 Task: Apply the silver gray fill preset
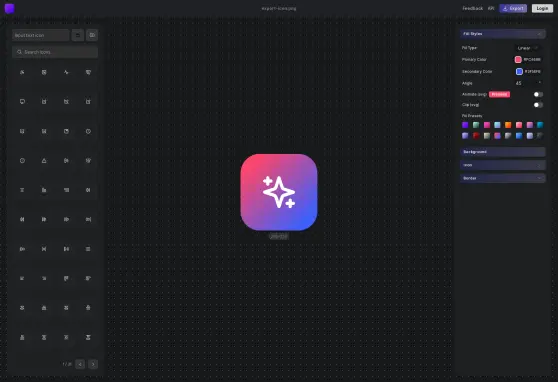pos(508,136)
